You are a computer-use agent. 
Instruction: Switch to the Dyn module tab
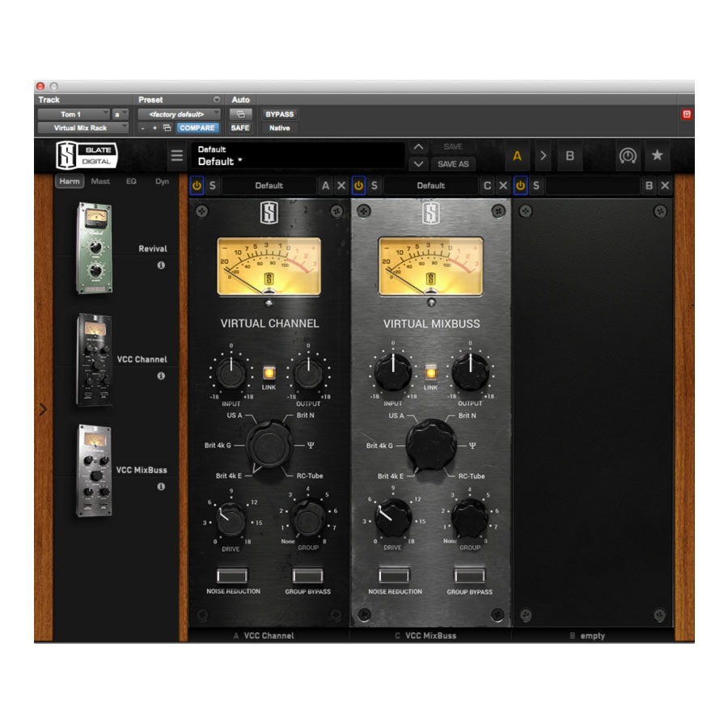point(162,181)
